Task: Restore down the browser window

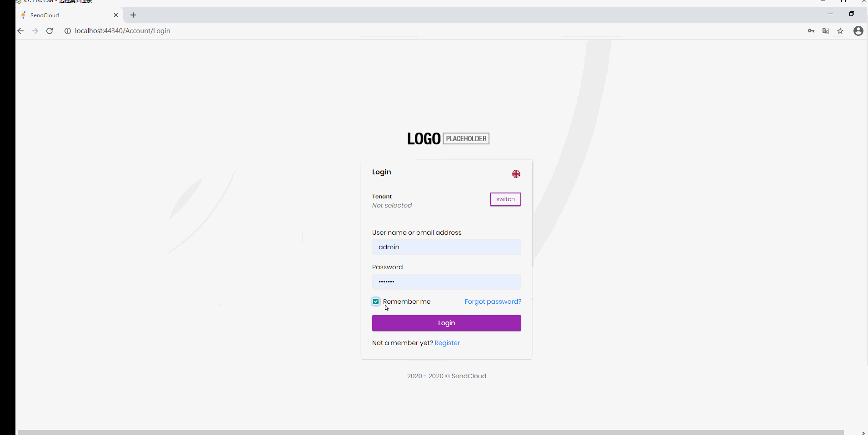Action: [852, 14]
